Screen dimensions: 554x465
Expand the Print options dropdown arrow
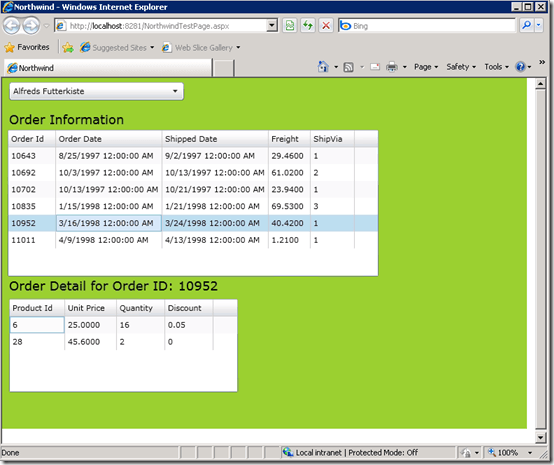tap(405, 67)
